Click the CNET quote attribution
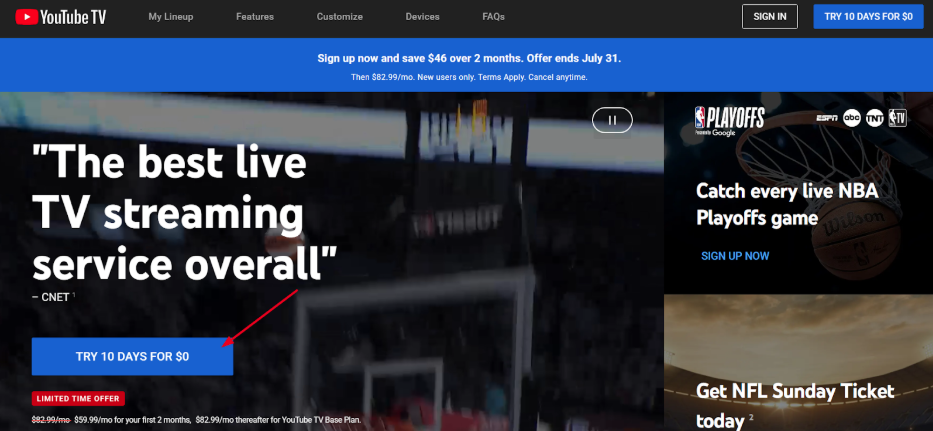Image resolution: width=933 pixels, height=431 pixels. [55, 297]
